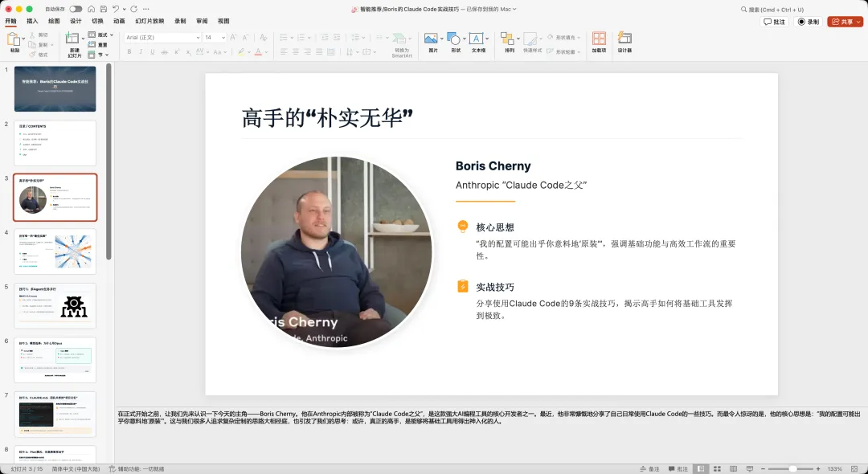Click the 复制 copy button
Image resolution: width=868 pixels, height=474 pixels.
pos(39,45)
